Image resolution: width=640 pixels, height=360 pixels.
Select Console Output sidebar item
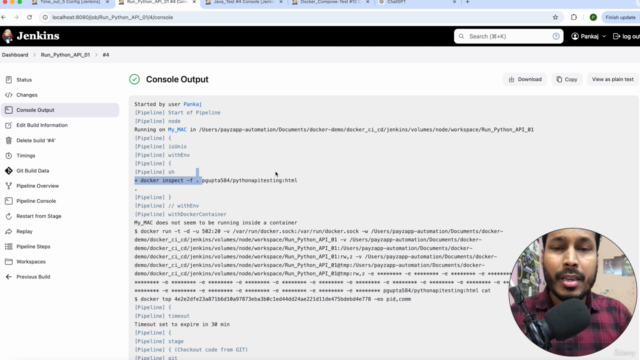(60, 110)
